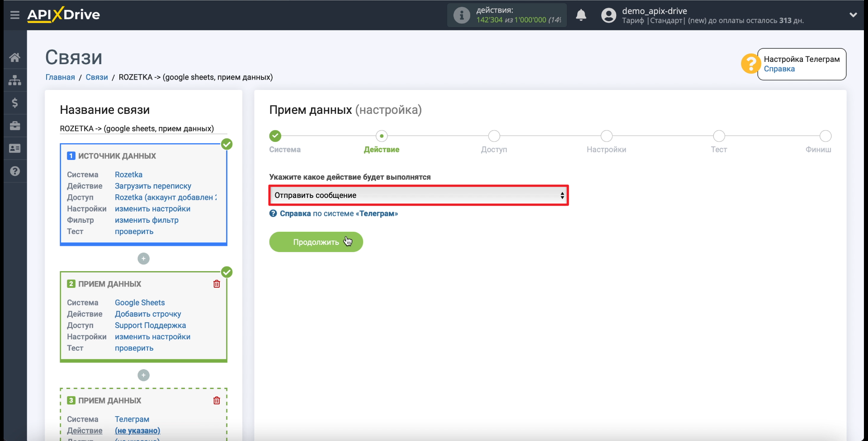The image size is (868, 441).
Task: Click изменить фильтр link
Action: tap(146, 220)
